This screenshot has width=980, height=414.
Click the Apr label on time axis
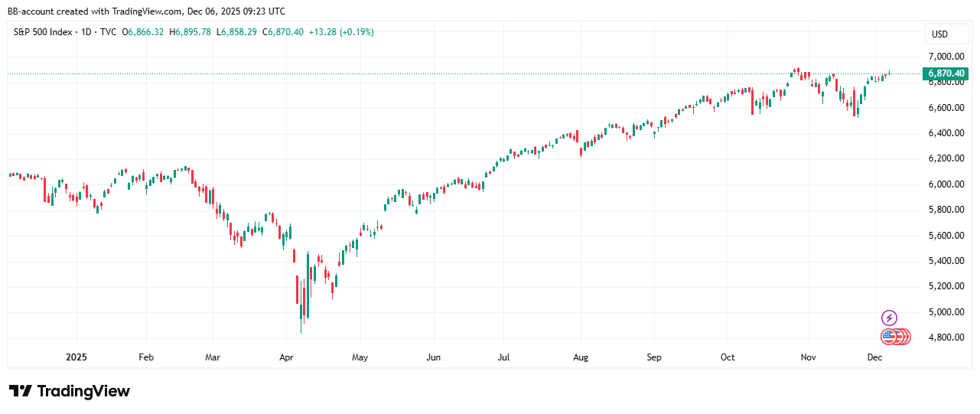pos(287,357)
